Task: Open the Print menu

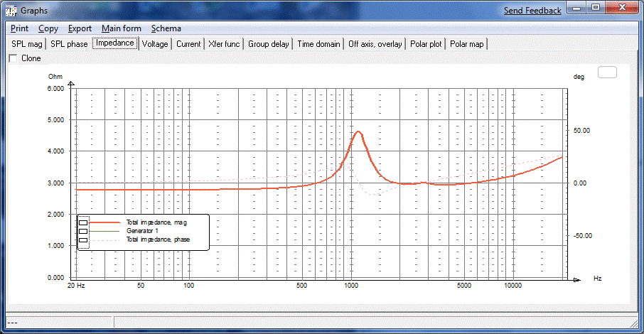Action: (x=19, y=28)
